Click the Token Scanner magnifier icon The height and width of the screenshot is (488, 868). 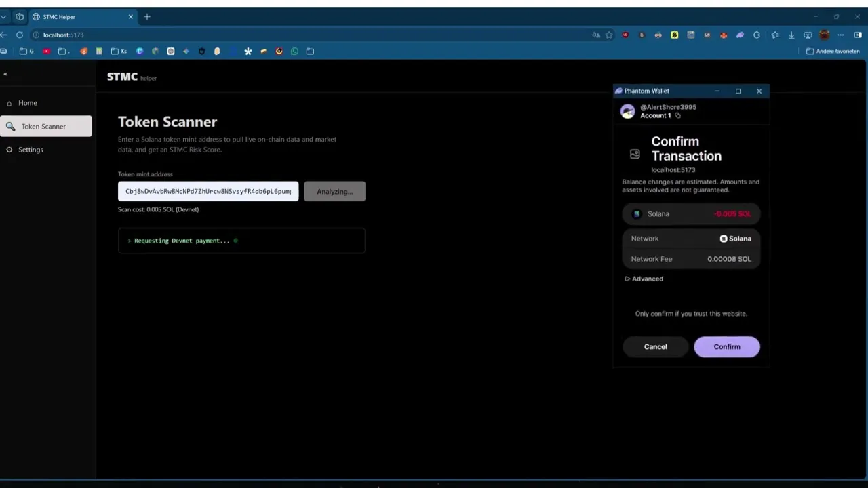(x=10, y=127)
